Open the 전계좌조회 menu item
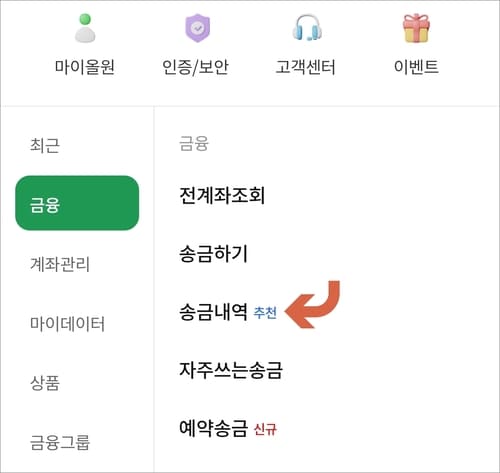Viewport: 500px width, 473px height. coord(222,195)
